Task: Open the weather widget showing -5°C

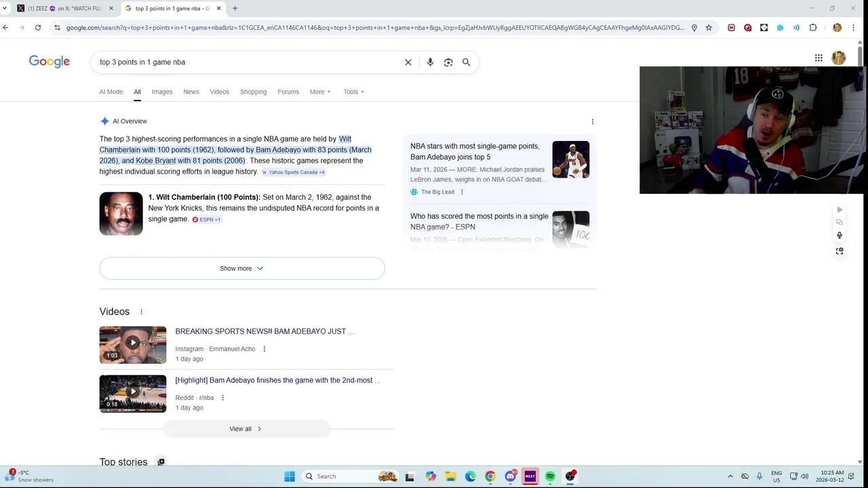Action: [29, 476]
